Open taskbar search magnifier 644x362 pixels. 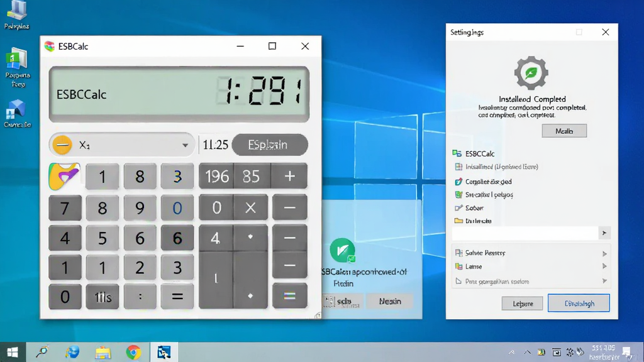[x=42, y=352]
